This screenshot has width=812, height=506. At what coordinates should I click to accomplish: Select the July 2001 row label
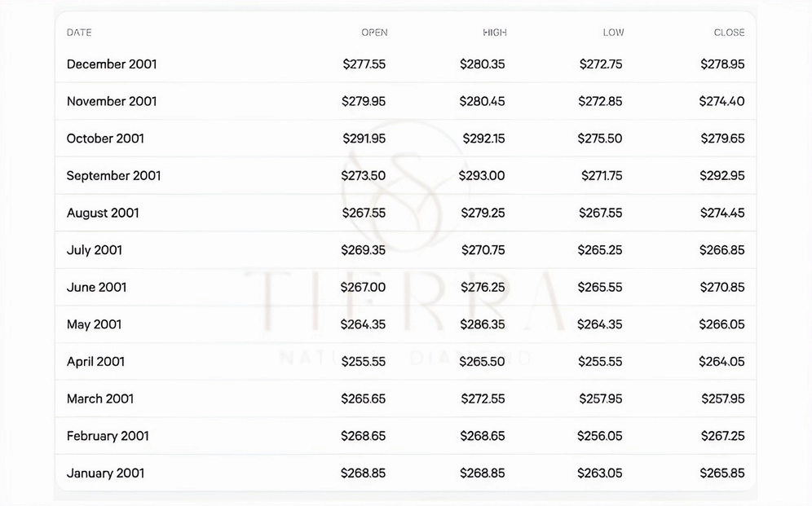95,250
